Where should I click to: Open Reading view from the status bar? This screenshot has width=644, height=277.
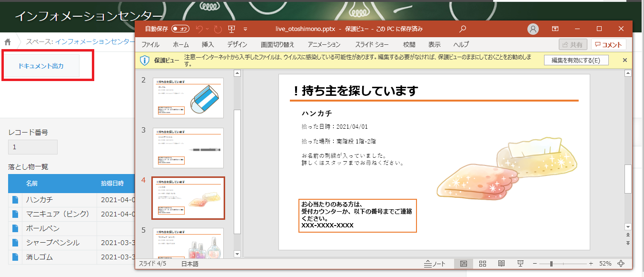click(x=502, y=264)
